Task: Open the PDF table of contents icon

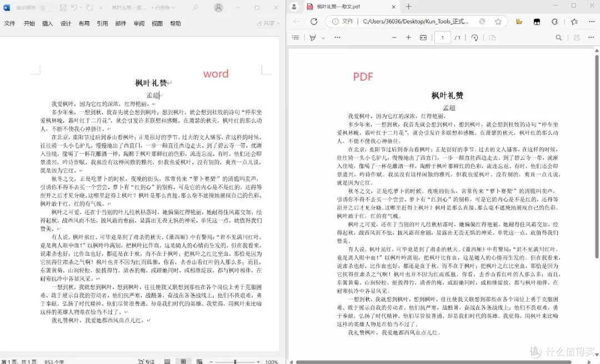Action: [296, 38]
